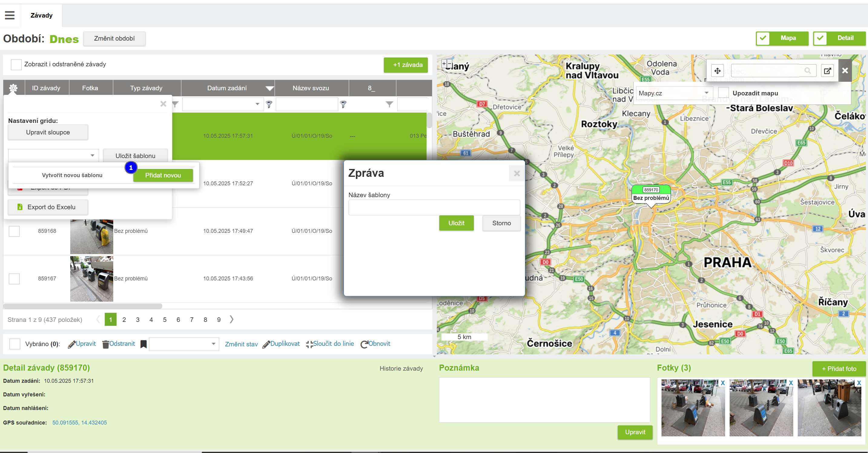Open map in external window icon

tap(827, 71)
